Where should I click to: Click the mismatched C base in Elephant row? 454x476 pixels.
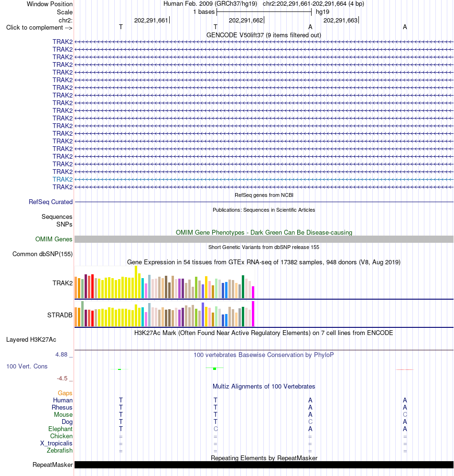pos(216,429)
